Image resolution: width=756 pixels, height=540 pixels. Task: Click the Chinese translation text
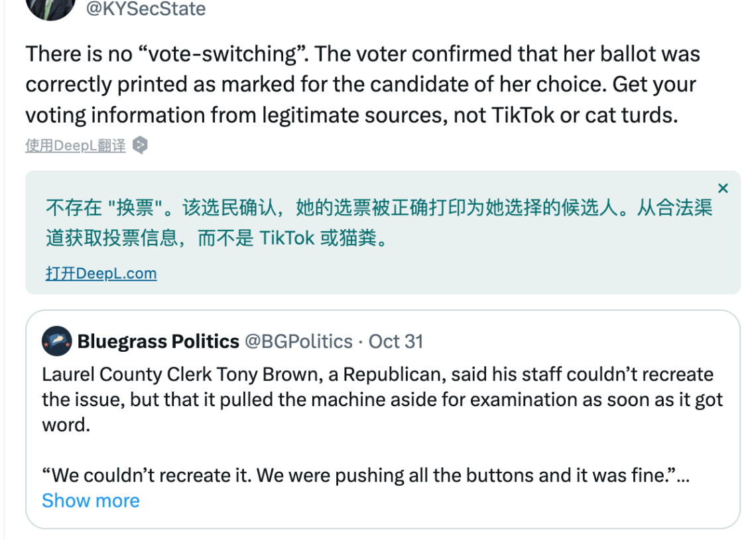[379, 223]
